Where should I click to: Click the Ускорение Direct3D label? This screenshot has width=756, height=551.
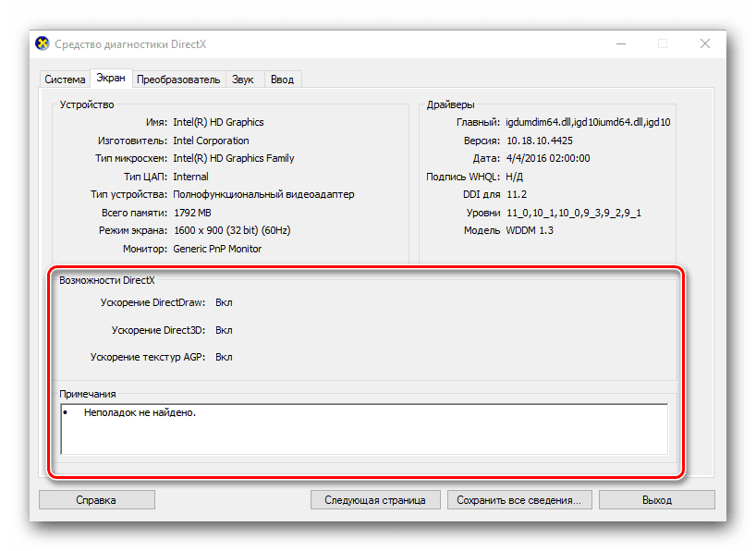point(159,330)
